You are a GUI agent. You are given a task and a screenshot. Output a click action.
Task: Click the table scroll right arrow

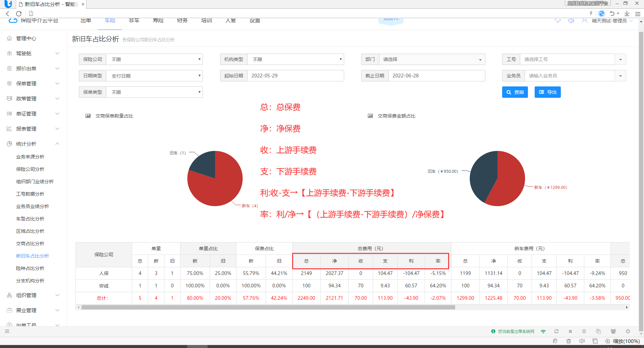point(627,307)
